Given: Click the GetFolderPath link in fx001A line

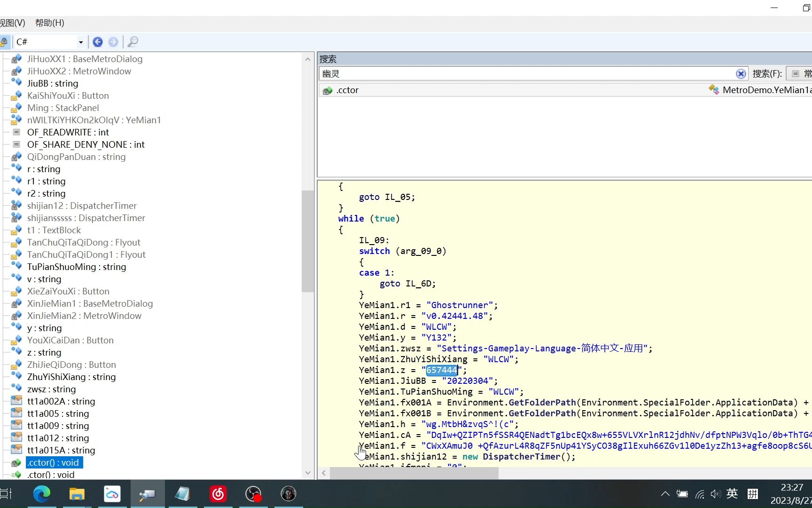Looking at the screenshot, I should click(542, 403).
